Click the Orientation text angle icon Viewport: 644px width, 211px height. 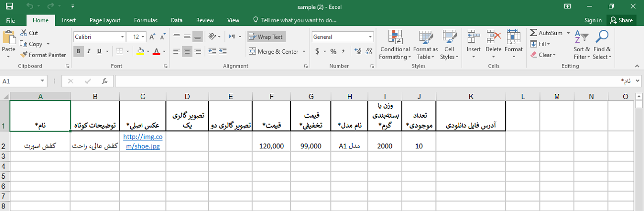click(213, 37)
